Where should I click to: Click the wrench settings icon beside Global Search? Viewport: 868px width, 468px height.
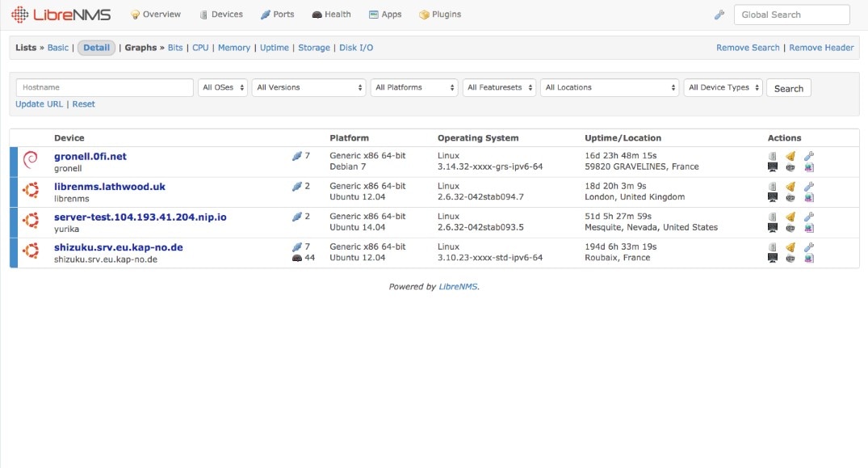719,15
